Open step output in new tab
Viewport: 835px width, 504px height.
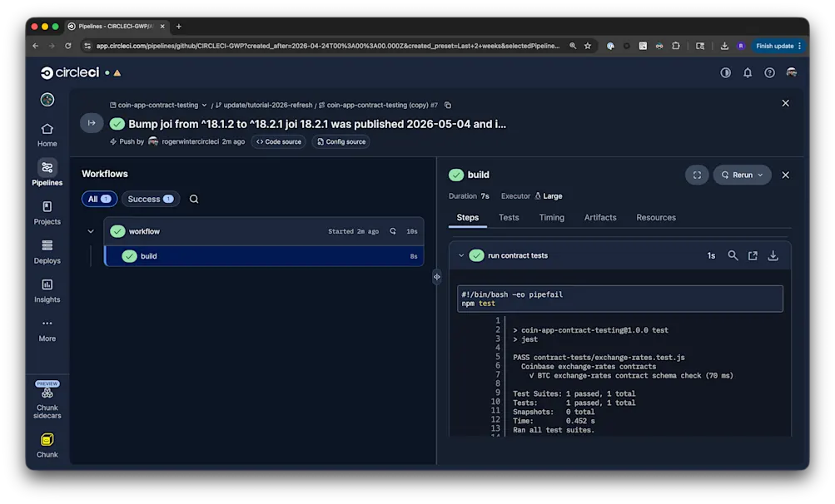point(753,256)
